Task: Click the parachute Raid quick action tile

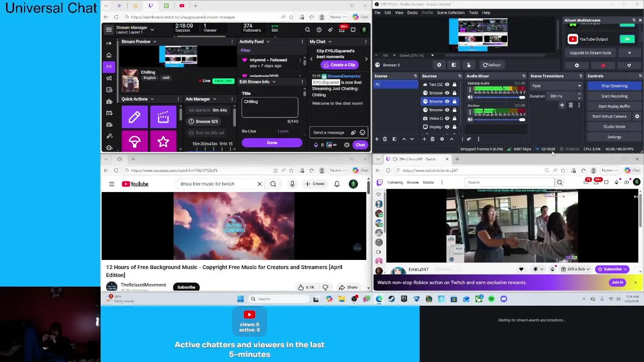Action: pos(134,142)
